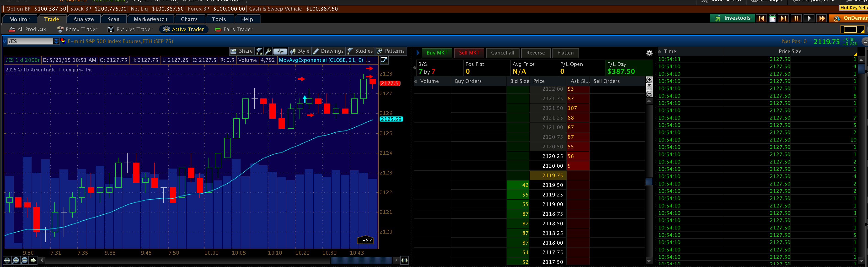Zoom out the price ladder

(x=649, y=93)
